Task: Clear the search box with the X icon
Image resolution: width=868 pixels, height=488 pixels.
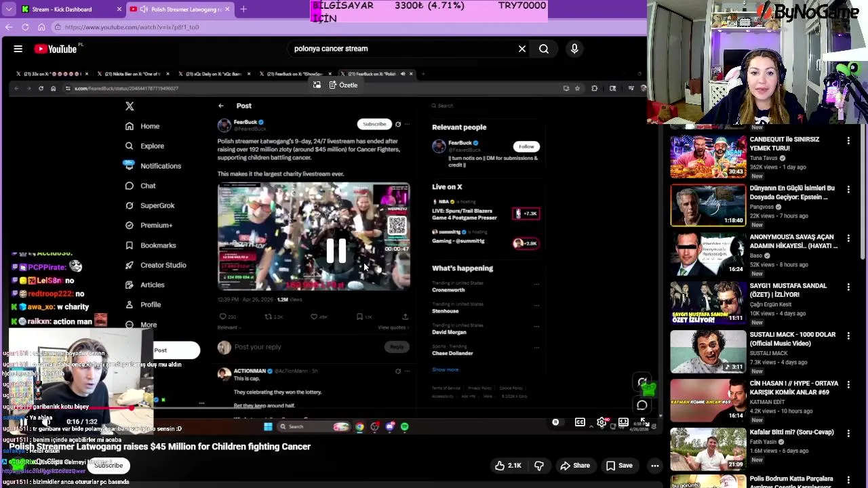Action: (522, 49)
